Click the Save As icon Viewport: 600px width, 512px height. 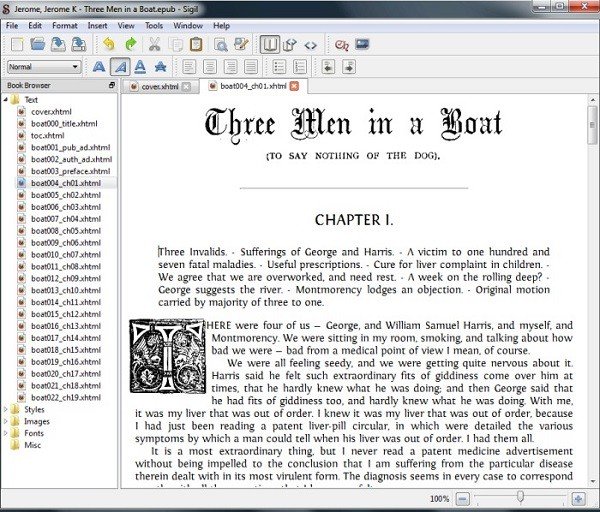click(79, 45)
